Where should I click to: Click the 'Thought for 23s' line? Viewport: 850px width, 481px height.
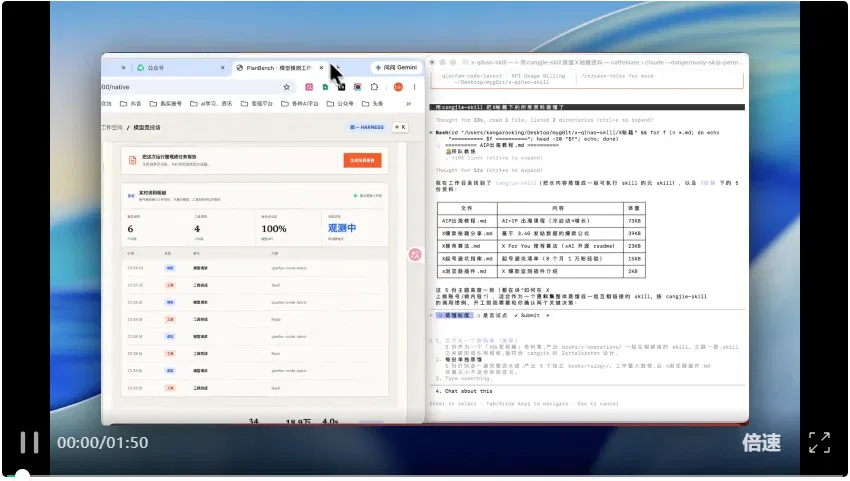[544, 120]
